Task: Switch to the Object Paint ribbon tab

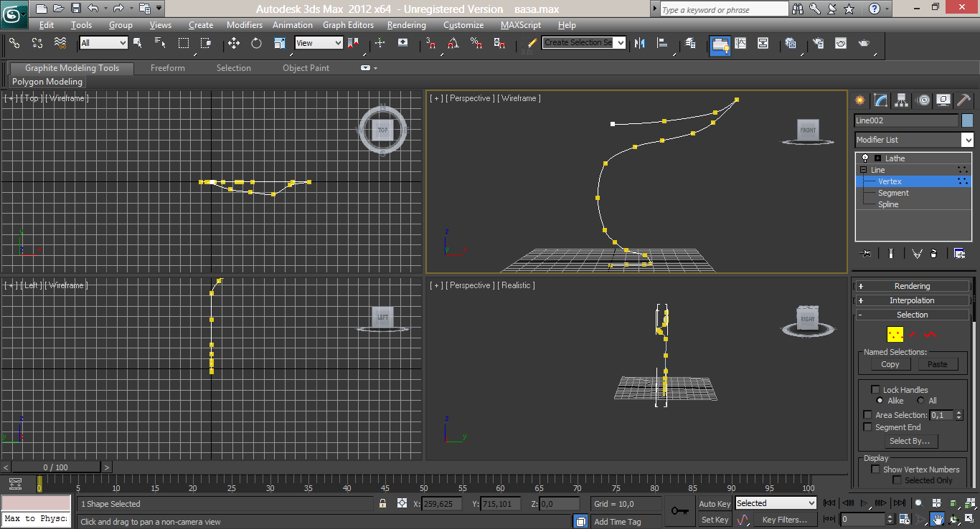Action: (x=306, y=68)
